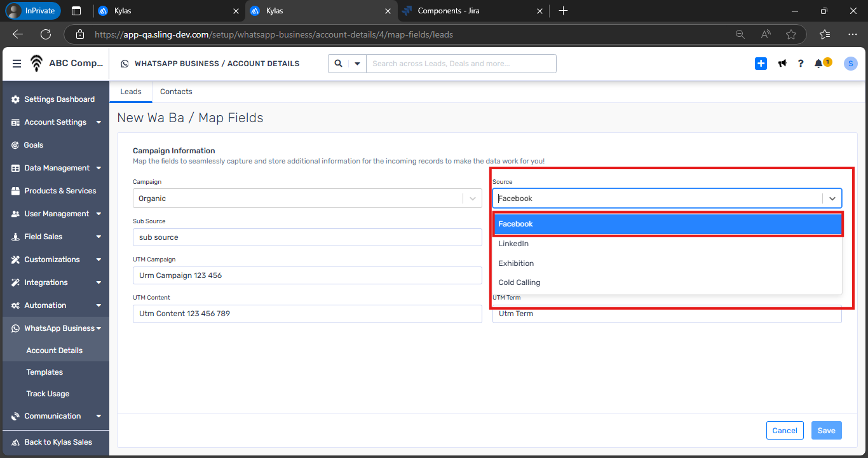Select LinkedIn option in Source list
This screenshot has height=458, width=868.
(668, 244)
